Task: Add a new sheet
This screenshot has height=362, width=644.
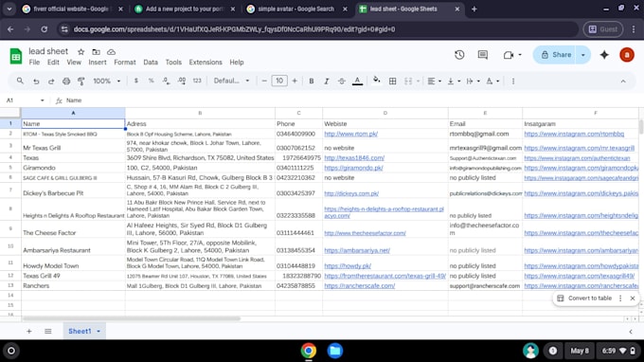Action: click(x=29, y=331)
